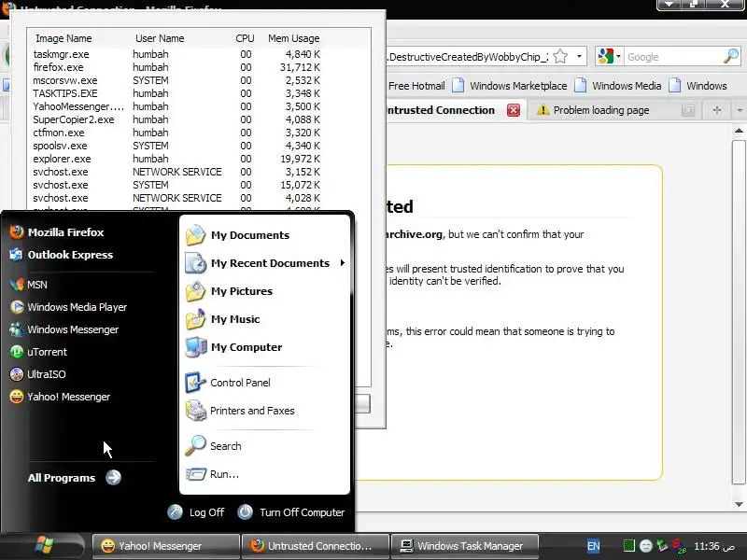Expand All Programs list
The image size is (747, 560).
(75, 478)
